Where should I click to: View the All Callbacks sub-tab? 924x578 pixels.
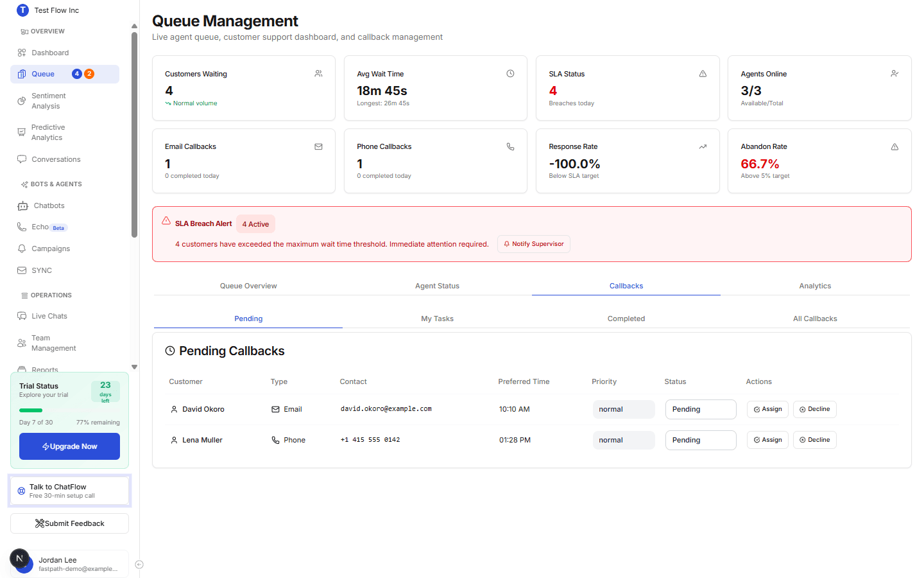pyautogui.click(x=815, y=319)
